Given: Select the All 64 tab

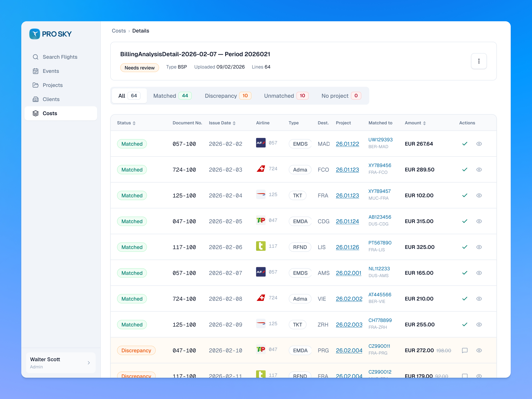Looking at the screenshot, I should click(129, 96).
